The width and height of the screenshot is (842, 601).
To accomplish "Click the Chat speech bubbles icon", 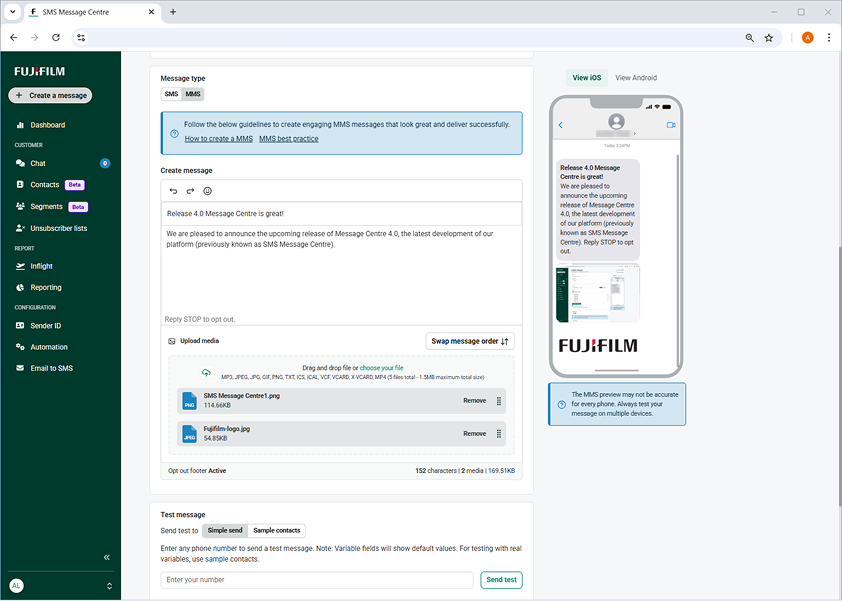I will 20,163.
